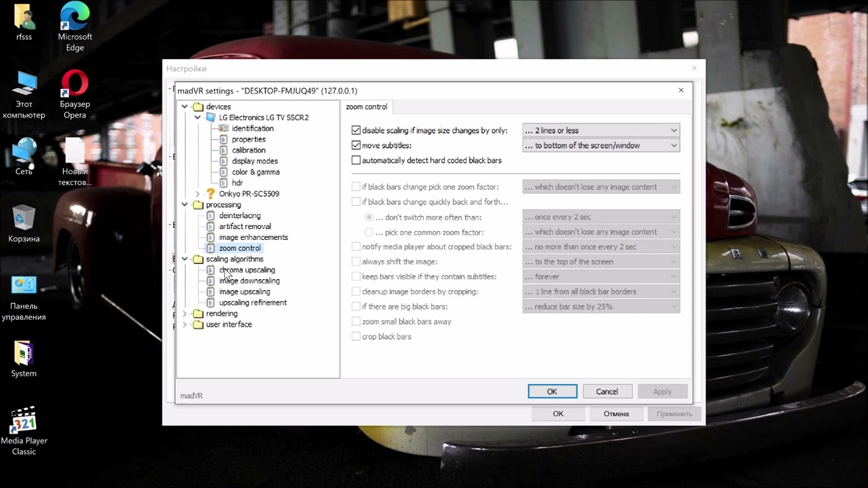Screen dimensions: 868x488
Task: Click the color & gamma page icon
Action: pos(224,171)
